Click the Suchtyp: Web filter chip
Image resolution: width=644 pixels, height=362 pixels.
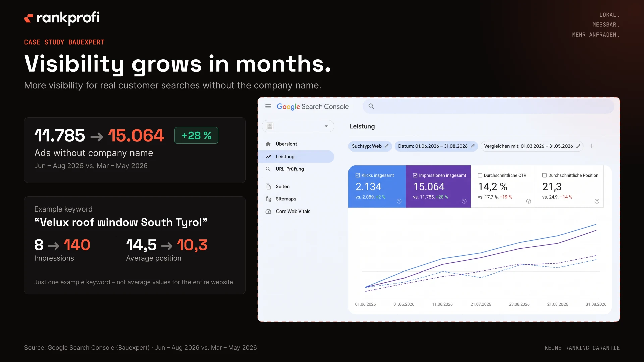tap(370, 146)
